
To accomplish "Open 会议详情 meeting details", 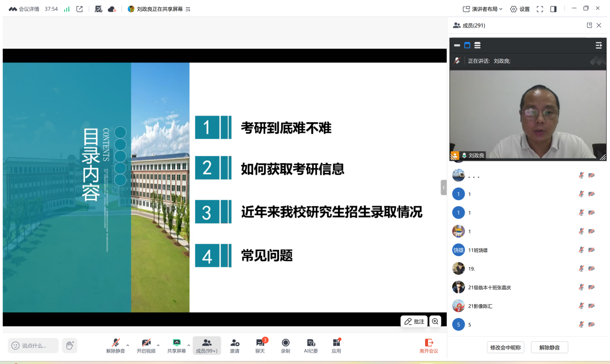I will click(24, 9).
